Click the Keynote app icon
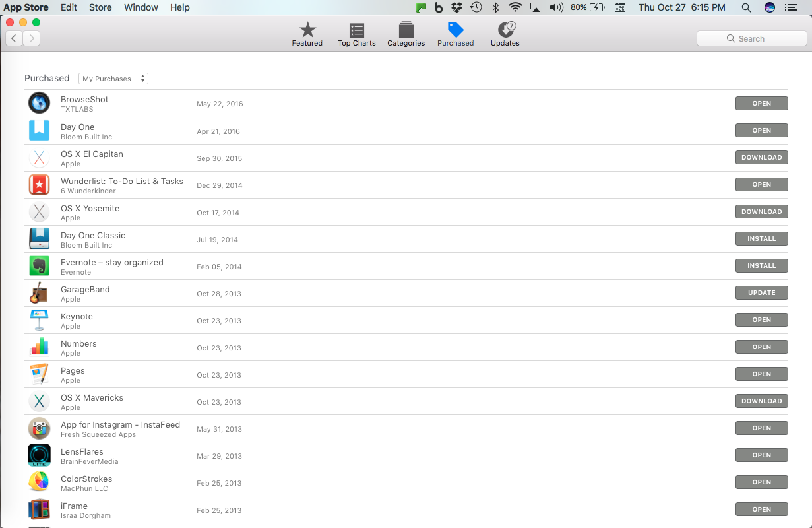 40,319
